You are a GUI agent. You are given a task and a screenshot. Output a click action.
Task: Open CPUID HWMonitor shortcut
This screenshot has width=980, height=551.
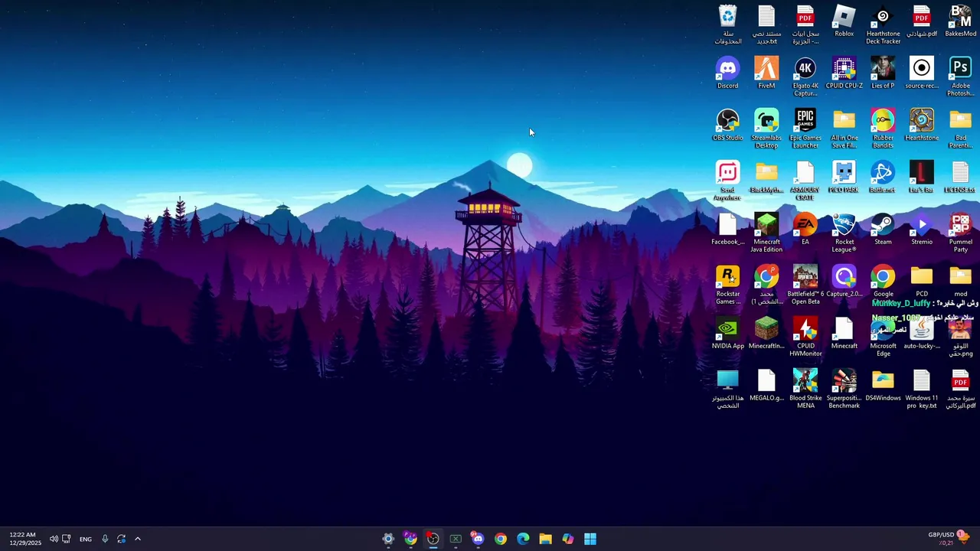tap(805, 337)
